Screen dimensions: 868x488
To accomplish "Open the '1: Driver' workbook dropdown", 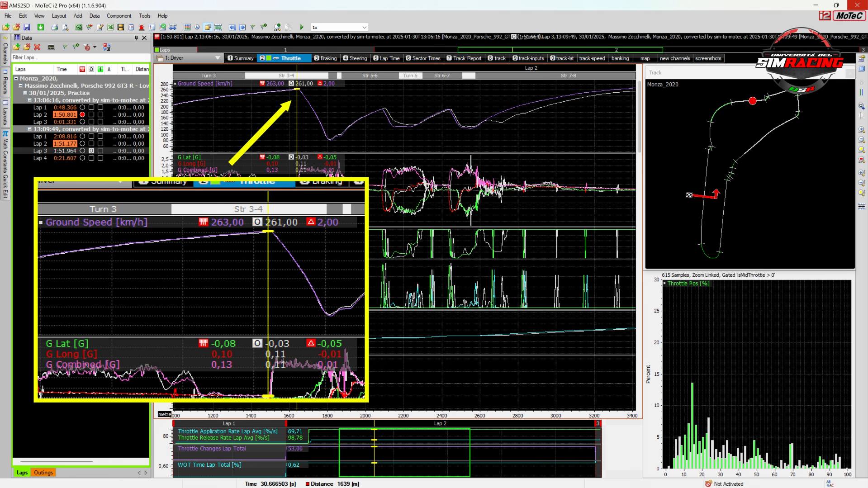I will 218,58.
